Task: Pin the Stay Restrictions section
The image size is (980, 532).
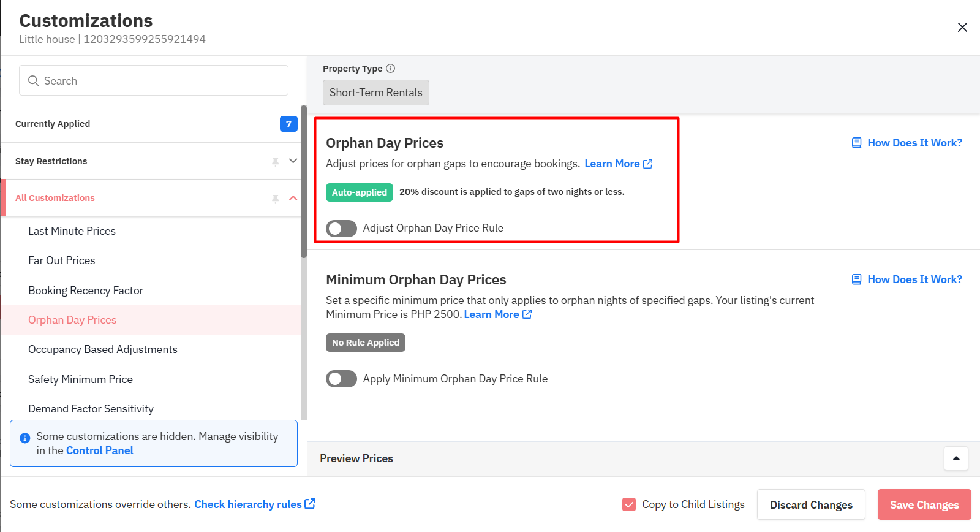Action: (276, 161)
